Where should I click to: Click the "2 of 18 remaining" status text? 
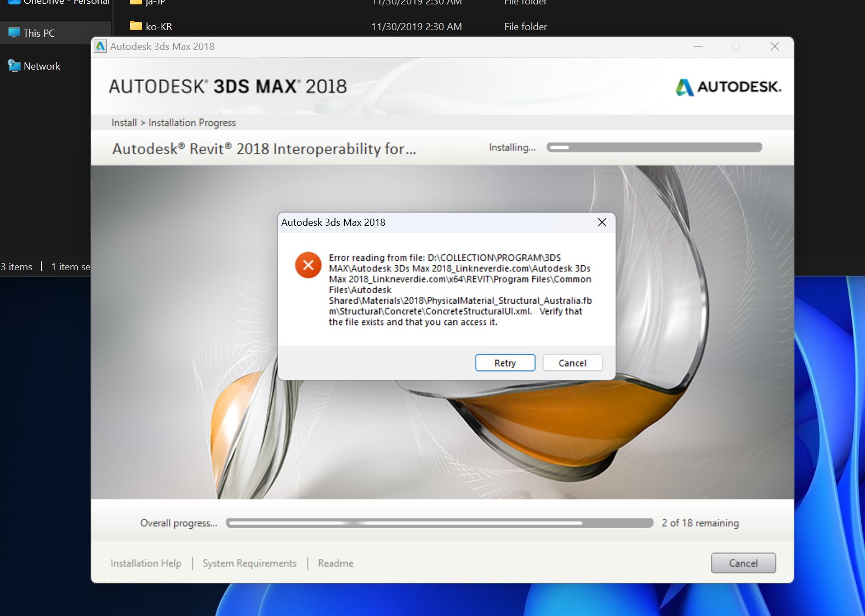pos(700,523)
